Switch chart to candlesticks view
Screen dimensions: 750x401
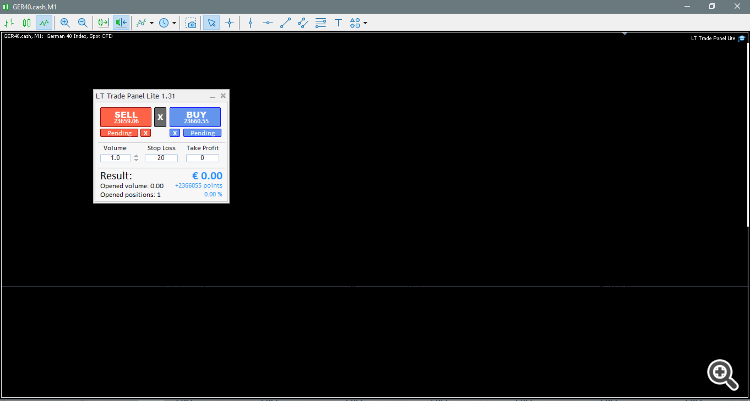click(27, 22)
